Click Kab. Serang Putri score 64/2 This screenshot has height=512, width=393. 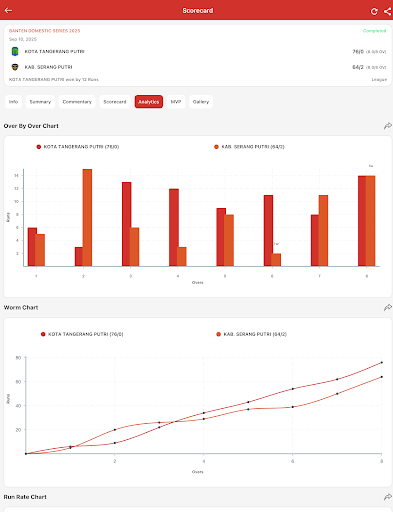(x=358, y=67)
